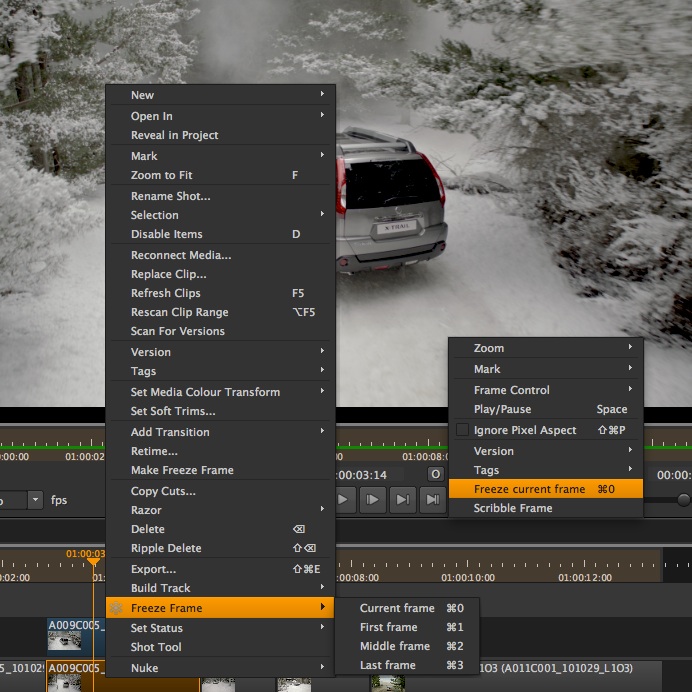The image size is (692, 692).
Task: Select Make Freeze Frame
Action: click(x=182, y=470)
